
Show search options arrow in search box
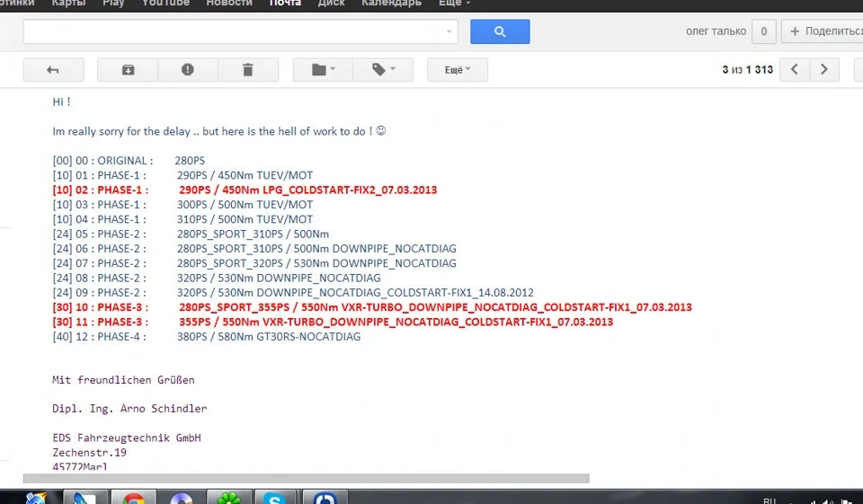(x=449, y=31)
